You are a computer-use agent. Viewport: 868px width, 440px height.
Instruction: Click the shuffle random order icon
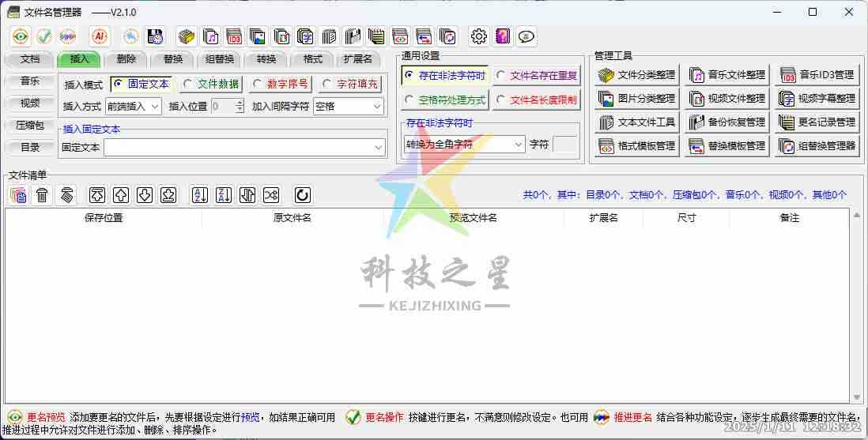tap(271, 195)
